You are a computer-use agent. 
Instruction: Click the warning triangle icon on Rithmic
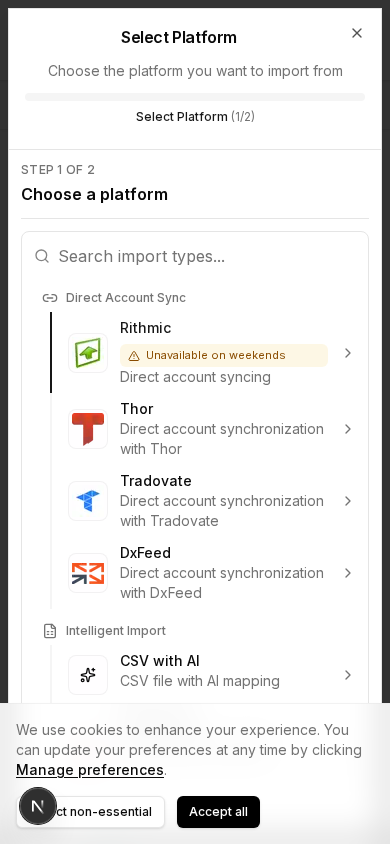pyautogui.click(x=134, y=356)
